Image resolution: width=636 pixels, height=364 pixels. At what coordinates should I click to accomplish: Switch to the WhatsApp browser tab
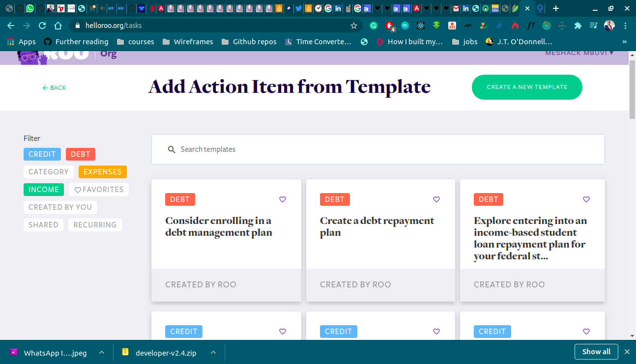click(30, 8)
